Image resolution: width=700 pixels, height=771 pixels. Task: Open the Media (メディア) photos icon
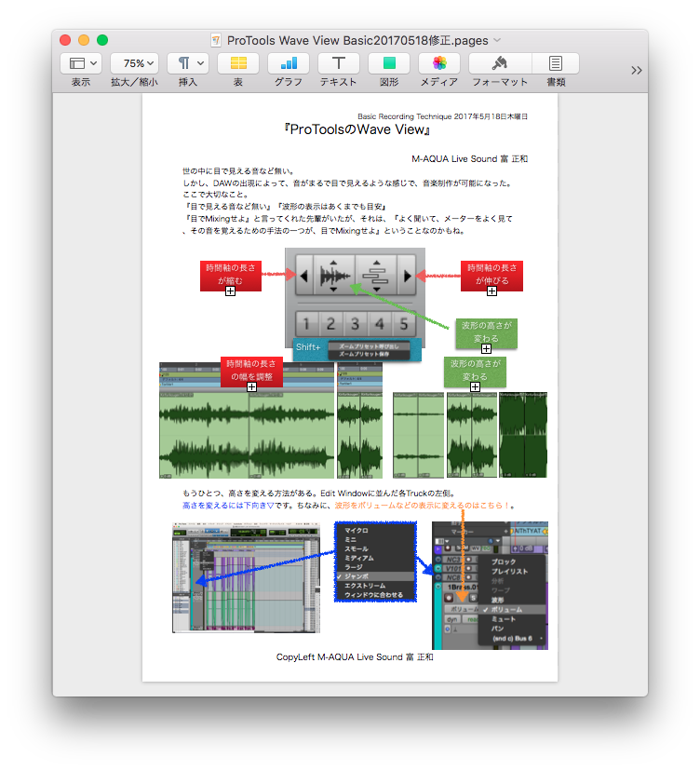(x=439, y=63)
